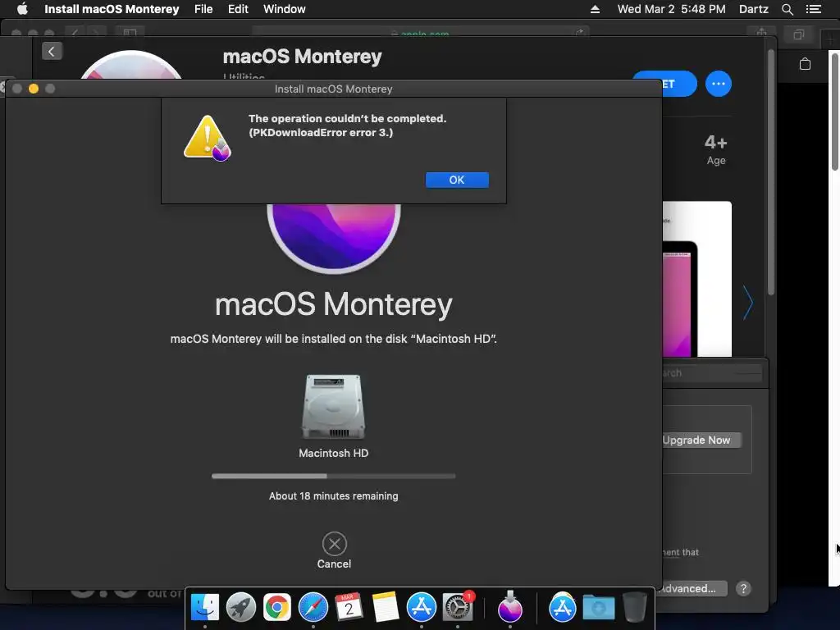Viewport: 840px width, 630px height.
Task: Open App Store from the Dock
Action: click(421, 608)
